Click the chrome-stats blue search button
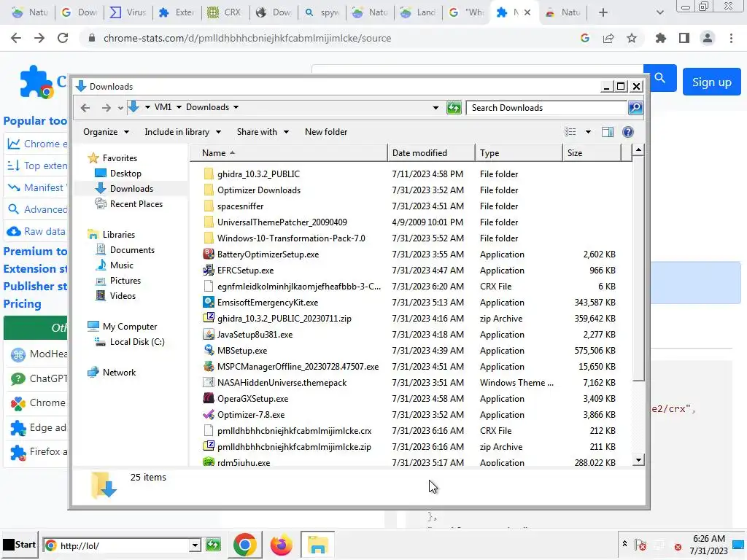The width and height of the screenshot is (747, 560). pos(659,77)
